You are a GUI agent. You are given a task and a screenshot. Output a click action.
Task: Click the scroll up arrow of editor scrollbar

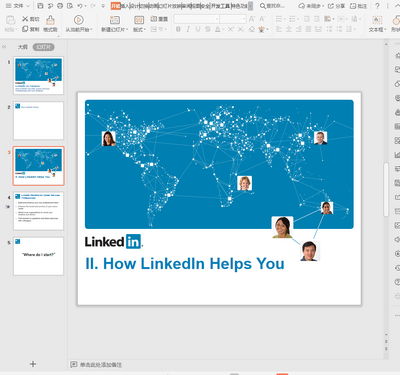coord(386,44)
